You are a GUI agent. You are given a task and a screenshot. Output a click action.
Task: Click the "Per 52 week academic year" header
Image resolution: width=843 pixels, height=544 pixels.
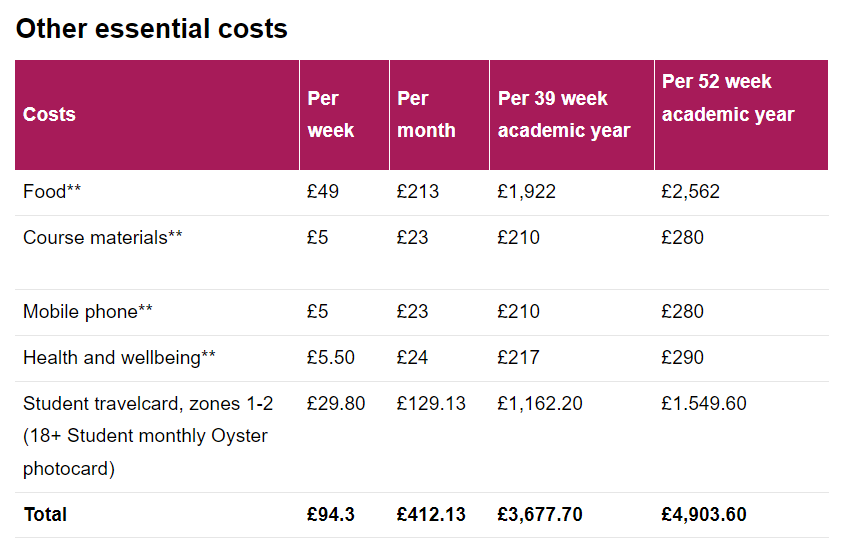pos(728,98)
